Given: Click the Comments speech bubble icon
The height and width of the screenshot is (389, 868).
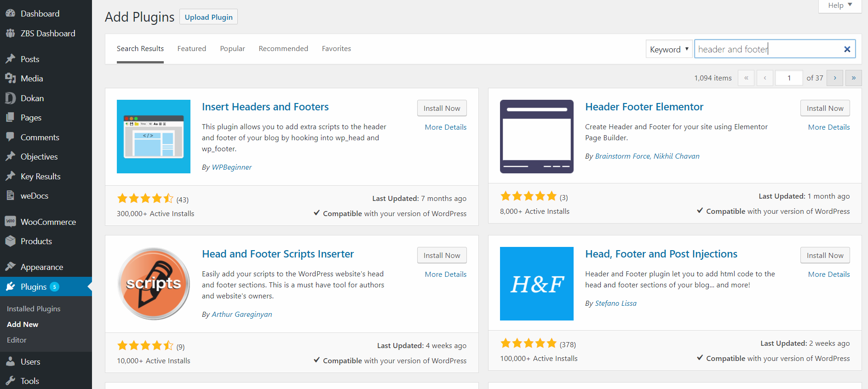Looking at the screenshot, I should 10,137.
